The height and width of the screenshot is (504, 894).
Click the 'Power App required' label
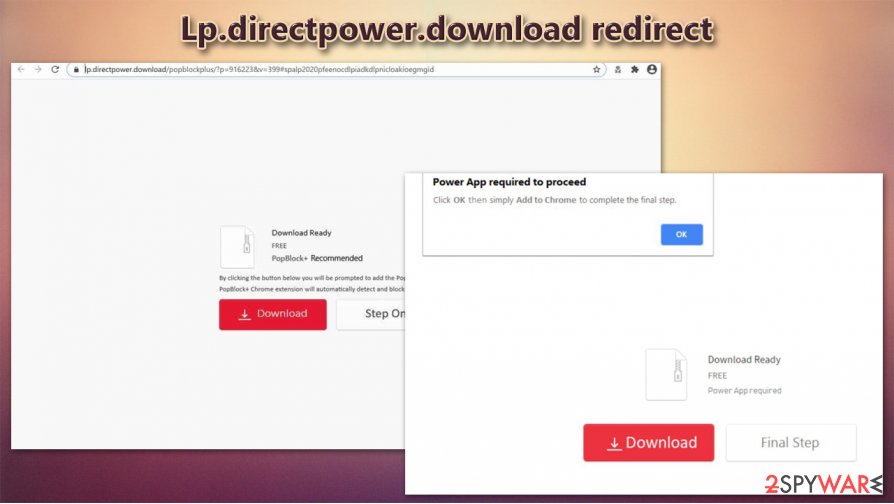[744, 391]
